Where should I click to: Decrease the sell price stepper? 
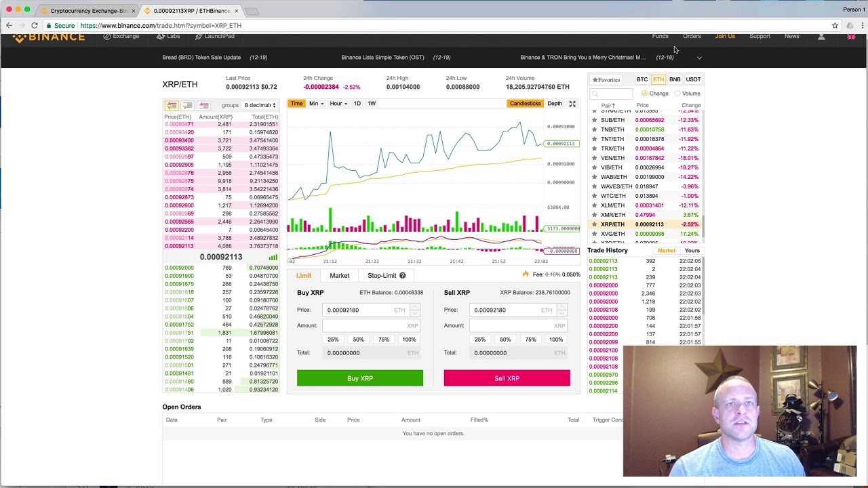tap(562, 313)
